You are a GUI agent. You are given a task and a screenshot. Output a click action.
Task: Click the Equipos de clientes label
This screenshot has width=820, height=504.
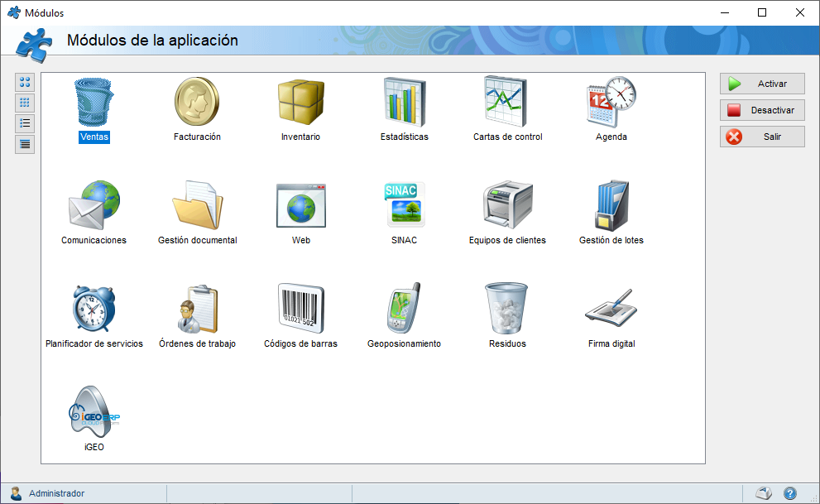pos(507,241)
